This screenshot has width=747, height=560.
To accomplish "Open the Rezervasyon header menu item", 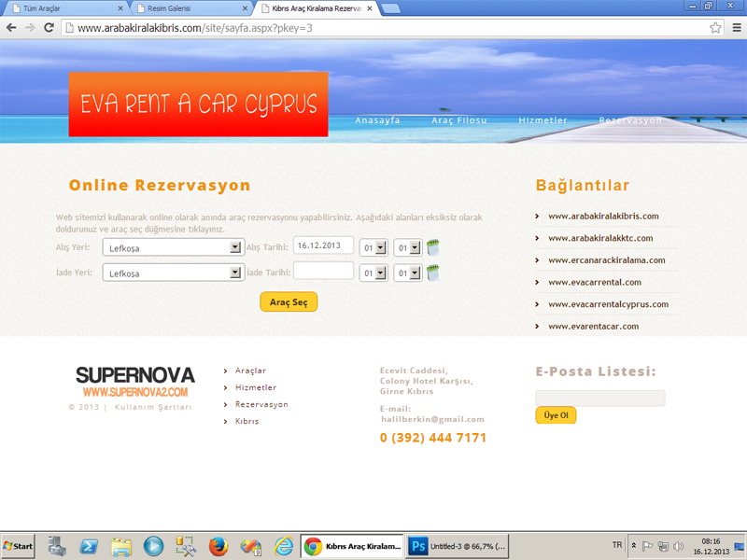I will [x=630, y=120].
